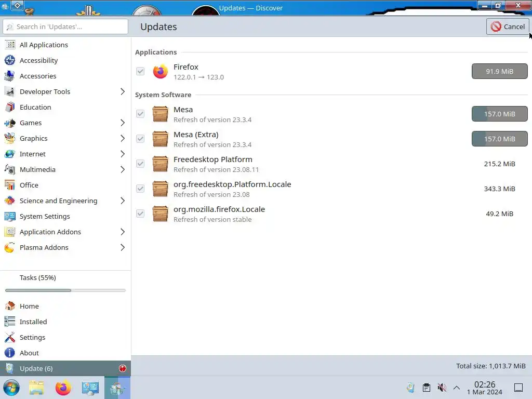Open the Office category

tap(65, 185)
